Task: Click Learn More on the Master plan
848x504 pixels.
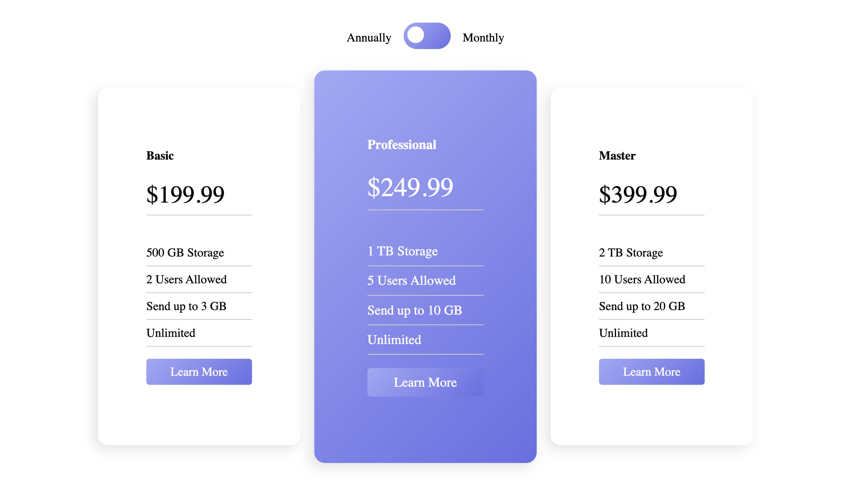Action: [651, 372]
